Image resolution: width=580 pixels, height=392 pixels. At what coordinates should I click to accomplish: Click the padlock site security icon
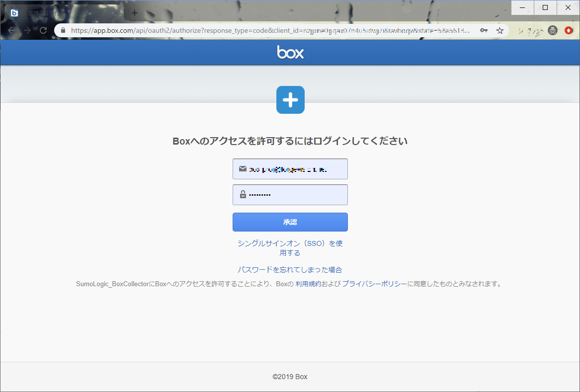tap(63, 30)
